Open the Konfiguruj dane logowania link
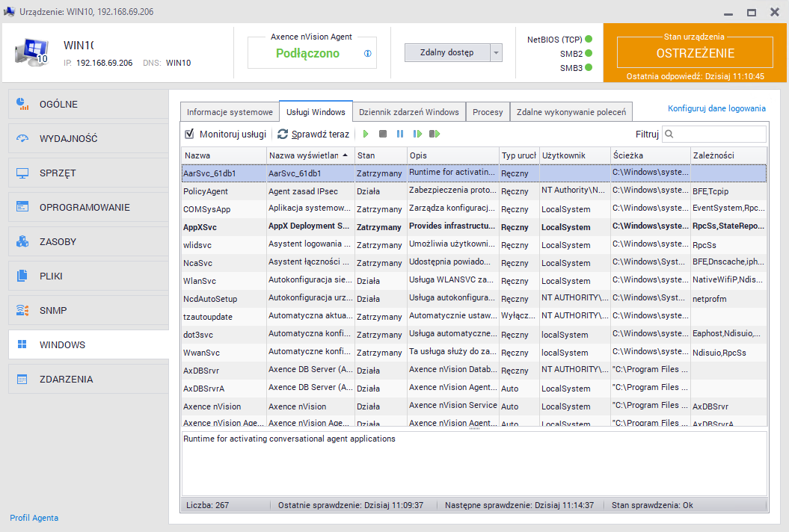 coord(716,108)
